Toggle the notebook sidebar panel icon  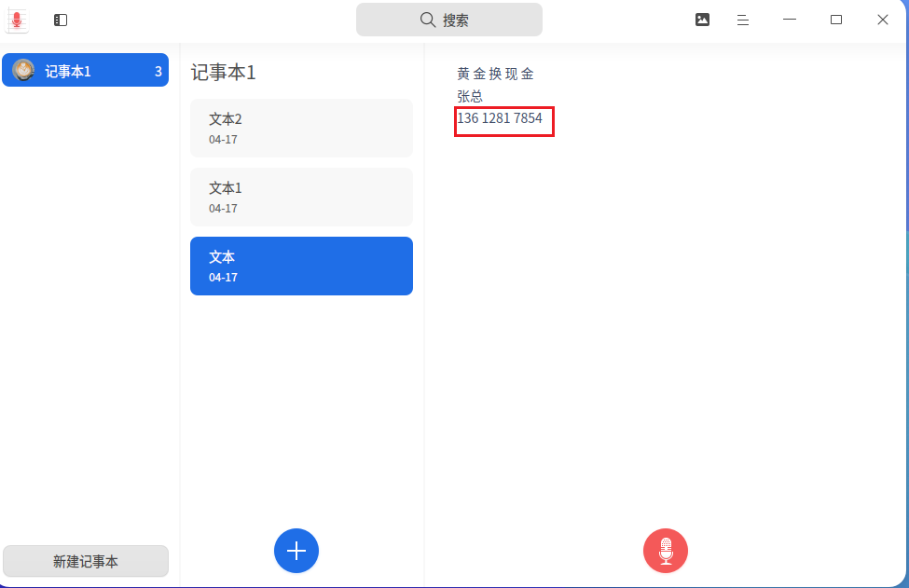click(x=61, y=20)
